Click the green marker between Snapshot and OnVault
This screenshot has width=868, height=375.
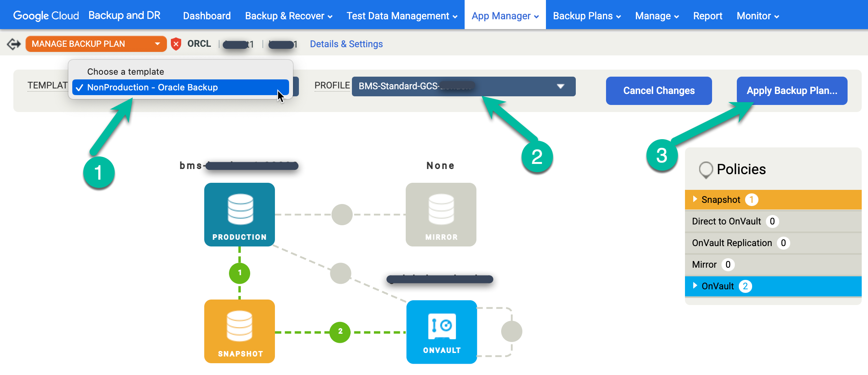340,332
